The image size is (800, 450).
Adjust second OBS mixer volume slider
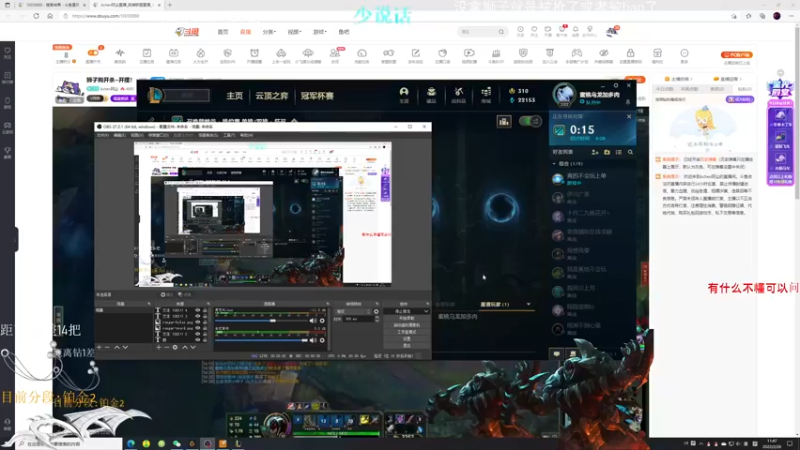(261, 340)
